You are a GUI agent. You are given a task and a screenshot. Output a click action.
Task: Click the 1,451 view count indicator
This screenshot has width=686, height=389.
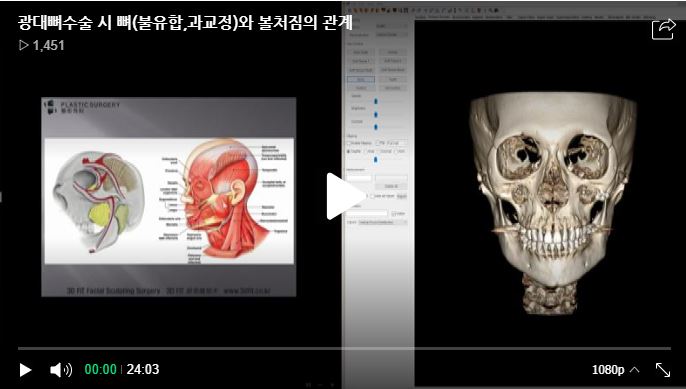point(42,45)
